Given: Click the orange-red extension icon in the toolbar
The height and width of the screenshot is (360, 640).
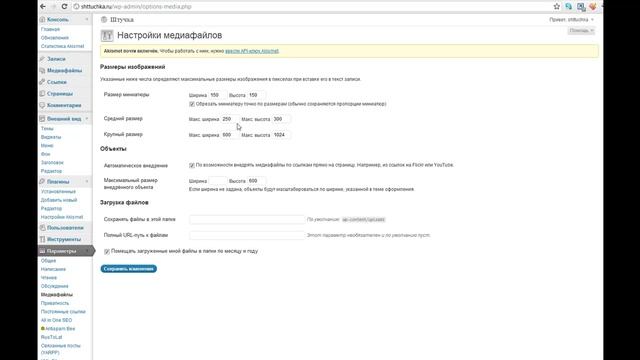Looking at the screenshot, I should [x=593, y=7].
